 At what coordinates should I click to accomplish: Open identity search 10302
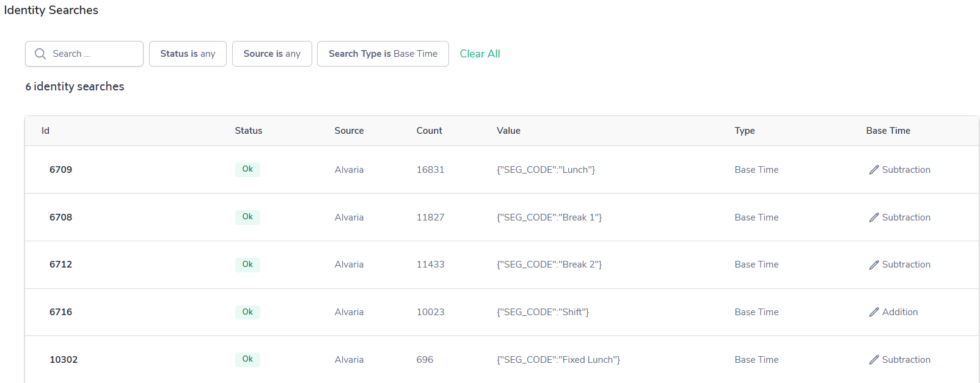(x=64, y=360)
